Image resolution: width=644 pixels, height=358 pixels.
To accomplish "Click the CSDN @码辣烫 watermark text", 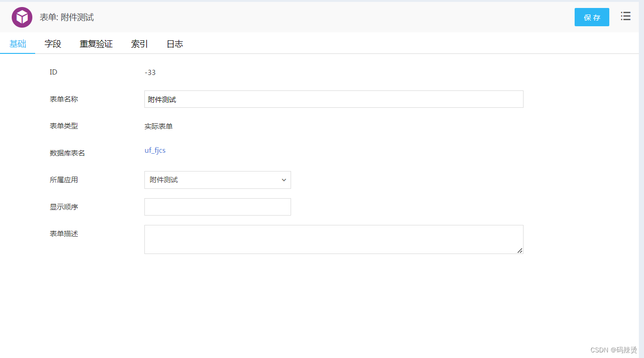I will [x=613, y=350].
